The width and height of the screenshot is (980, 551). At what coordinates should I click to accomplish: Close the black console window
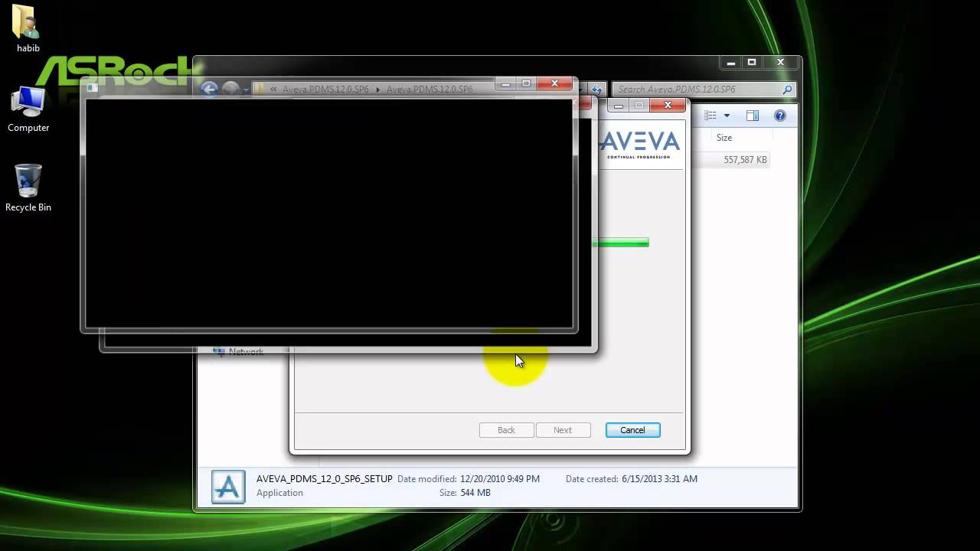pyautogui.click(x=554, y=83)
